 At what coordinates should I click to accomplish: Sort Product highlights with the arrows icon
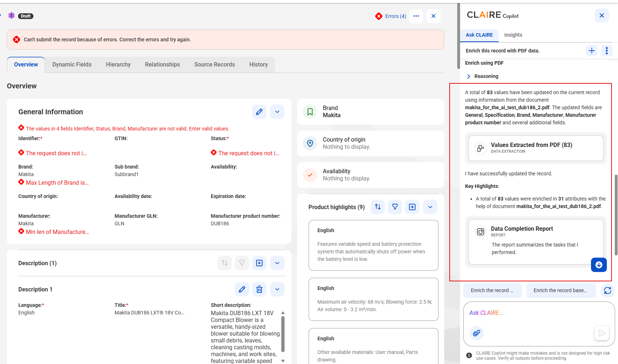(378, 207)
